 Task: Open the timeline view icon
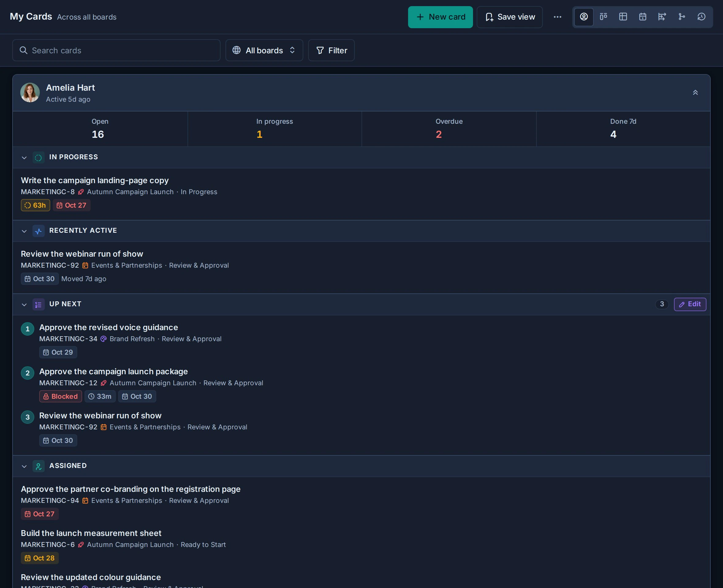pos(662,17)
